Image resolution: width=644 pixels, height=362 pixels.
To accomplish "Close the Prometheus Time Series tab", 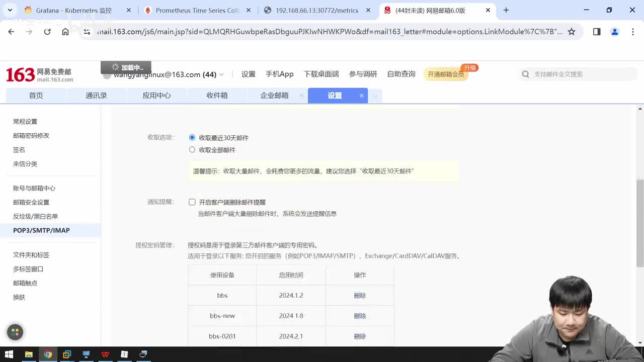I will coord(249,10).
